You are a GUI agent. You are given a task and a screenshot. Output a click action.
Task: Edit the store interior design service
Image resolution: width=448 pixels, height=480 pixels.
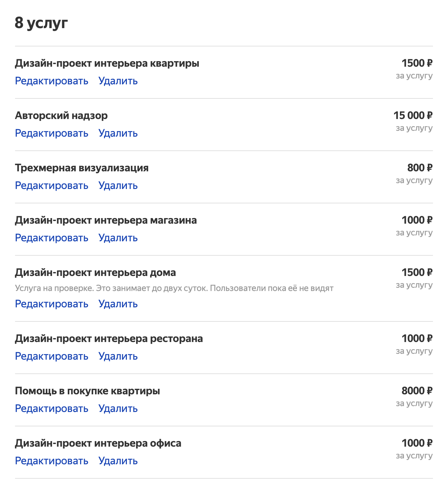52,238
